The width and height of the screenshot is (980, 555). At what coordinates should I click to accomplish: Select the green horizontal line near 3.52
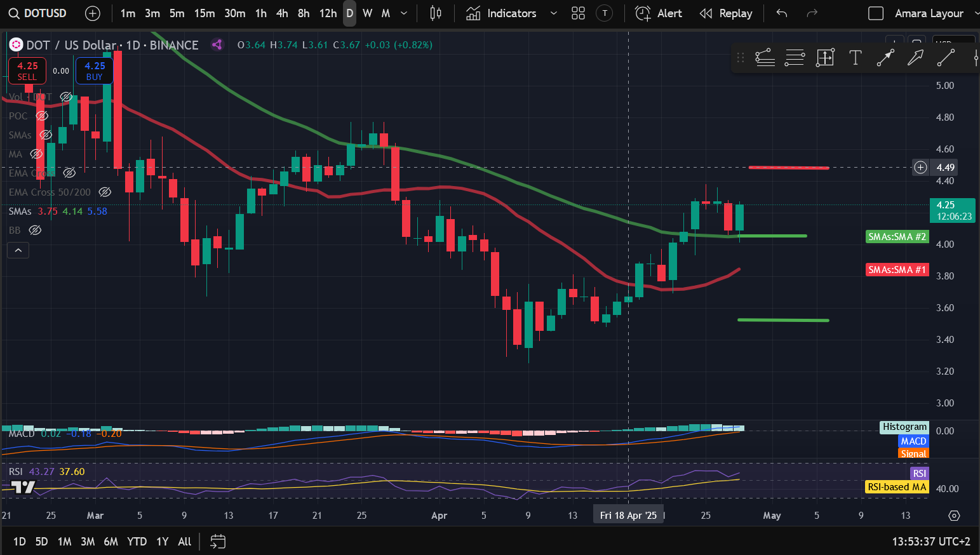(783, 320)
